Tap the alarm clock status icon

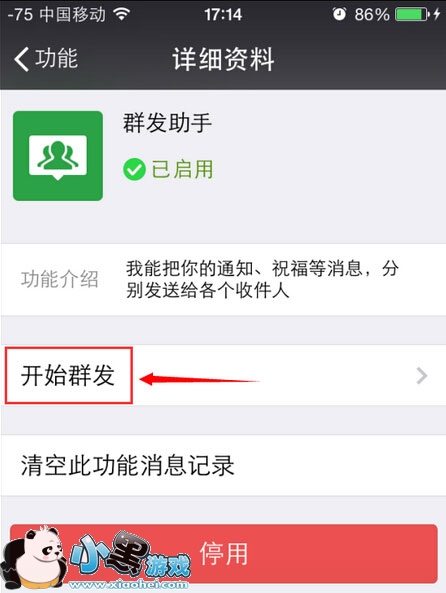[339, 14]
